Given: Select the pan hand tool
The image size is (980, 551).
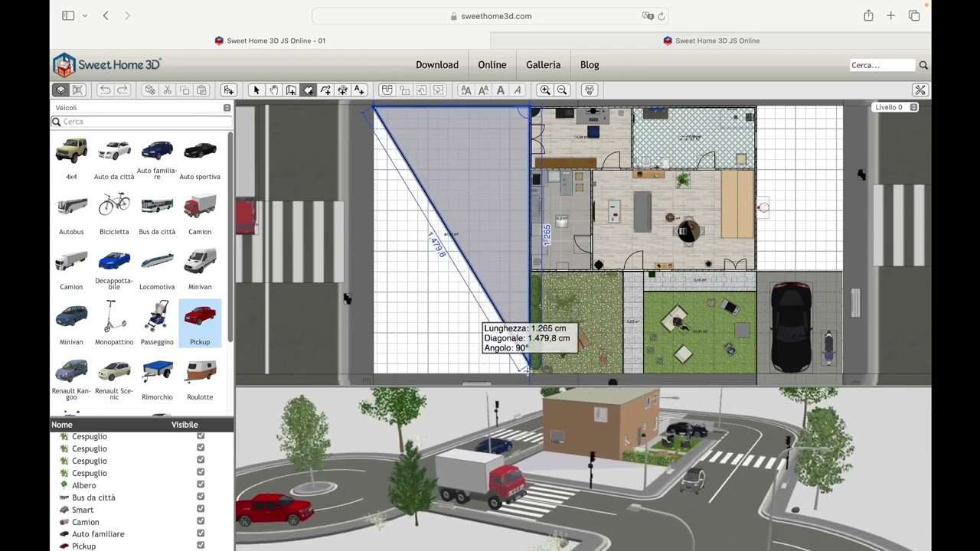Looking at the screenshot, I should point(274,90).
